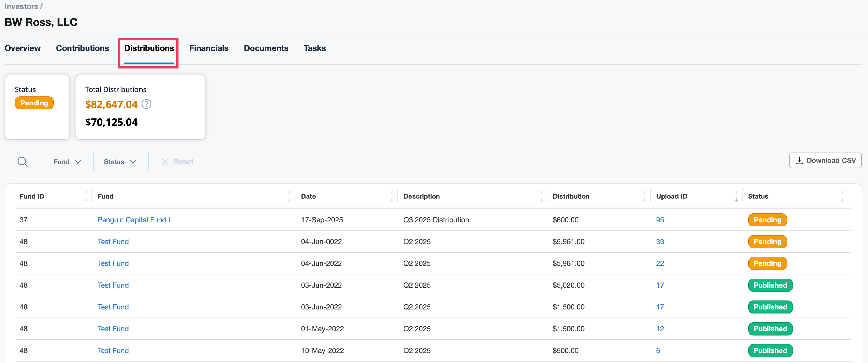Sort by Date column arrows

[x=391, y=196]
